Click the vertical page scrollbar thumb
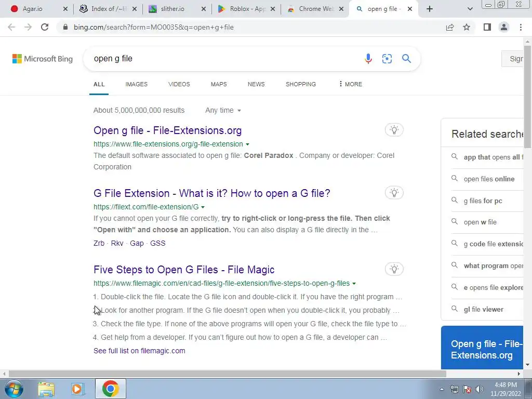The width and height of the screenshot is (532, 399). click(x=527, y=97)
